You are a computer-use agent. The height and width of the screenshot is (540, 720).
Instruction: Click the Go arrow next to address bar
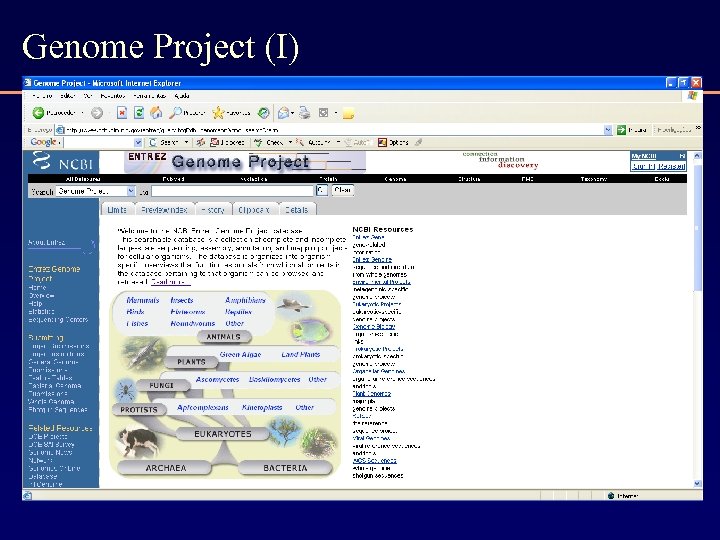(x=621, y=130)
